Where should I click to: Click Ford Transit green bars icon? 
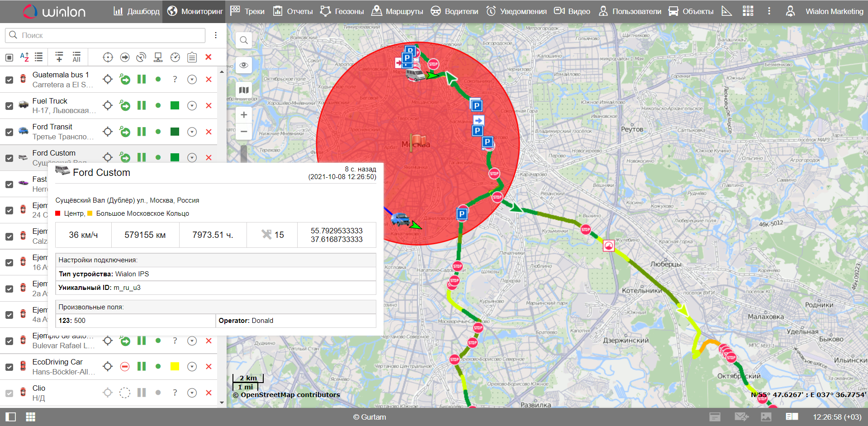pos(142,132)
